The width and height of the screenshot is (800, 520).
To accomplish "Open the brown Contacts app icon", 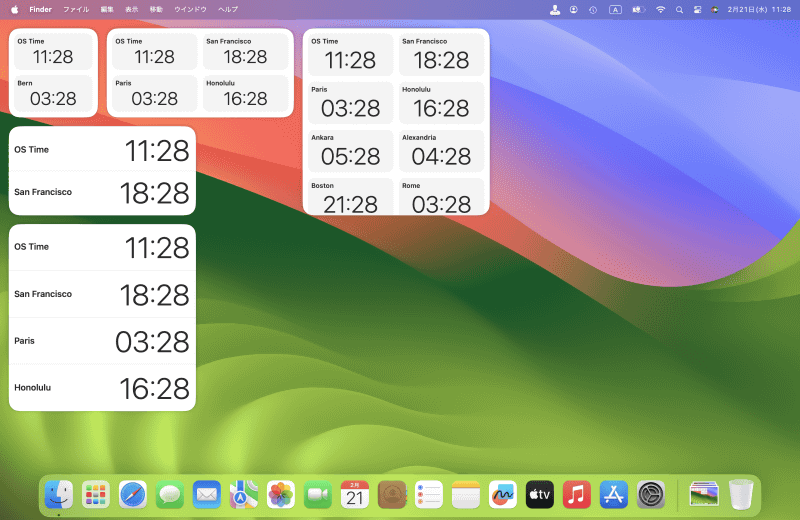I will click(392, 494).
